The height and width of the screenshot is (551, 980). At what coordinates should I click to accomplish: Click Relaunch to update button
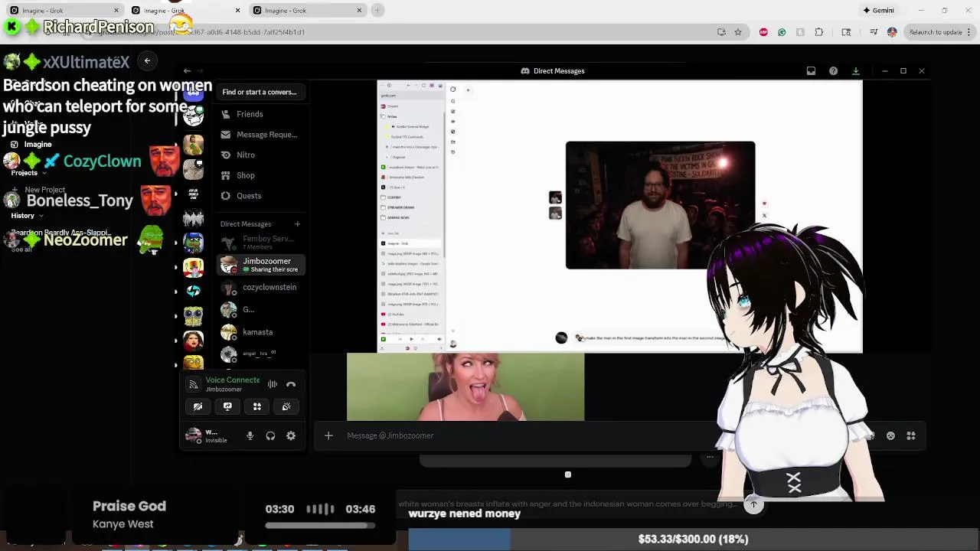point(936,32)
